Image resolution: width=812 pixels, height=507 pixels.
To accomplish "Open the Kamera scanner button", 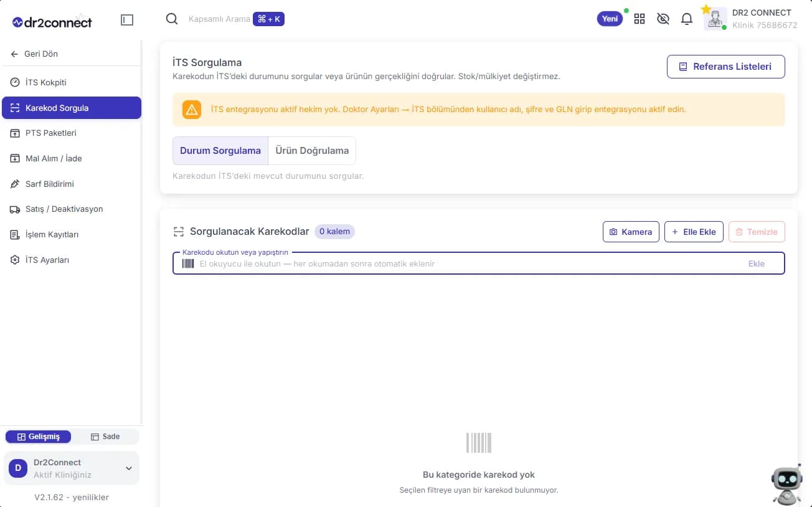I will coord(631,232).
